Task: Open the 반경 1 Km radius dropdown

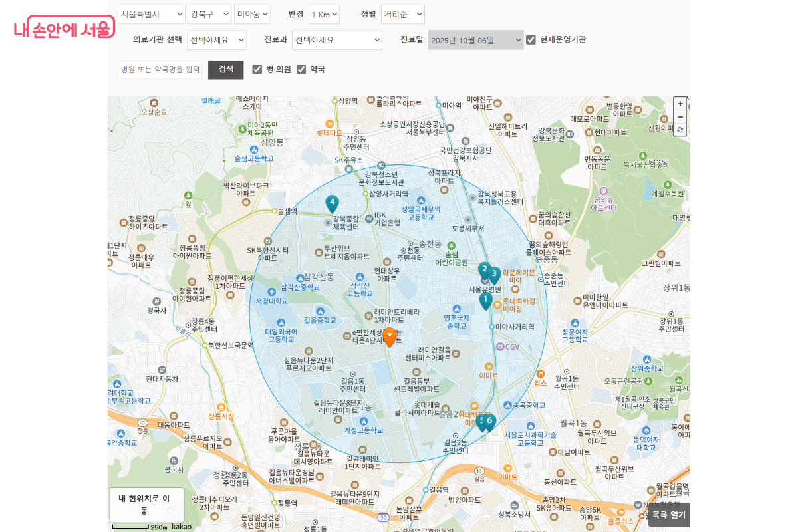Action: (x=324, y=14)
